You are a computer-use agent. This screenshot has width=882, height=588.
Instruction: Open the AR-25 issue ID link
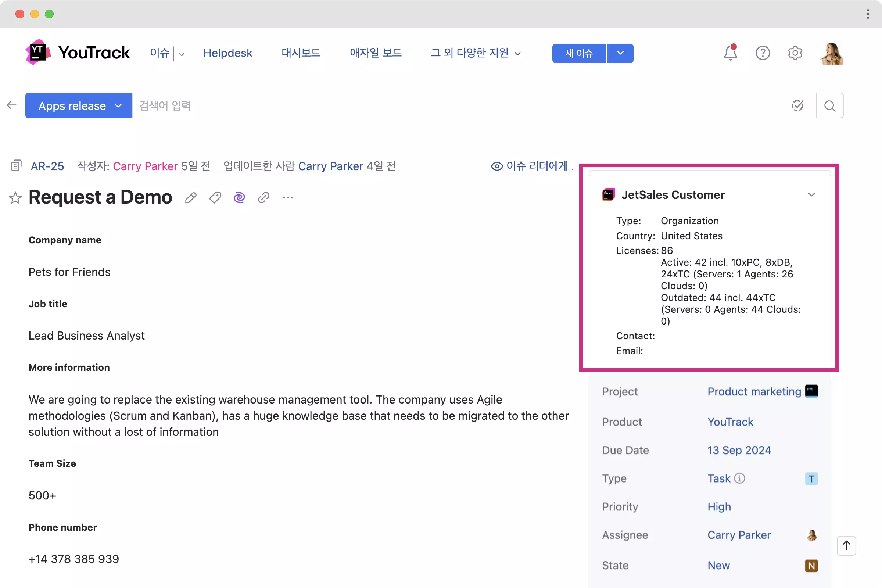click(47, 166)
